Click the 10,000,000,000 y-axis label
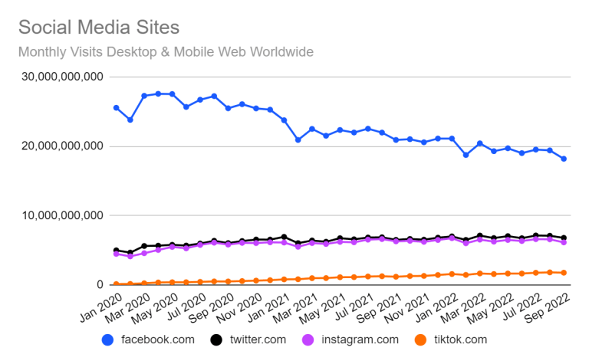Image resolution: width=589 pixels, height=364 pixels. (62, 215)
